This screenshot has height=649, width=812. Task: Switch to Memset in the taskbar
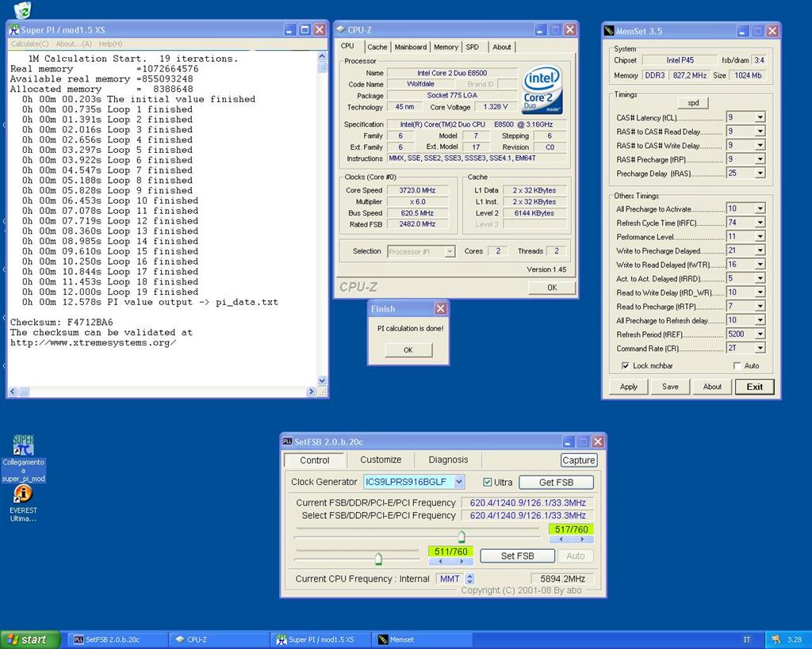coord(423,639)
